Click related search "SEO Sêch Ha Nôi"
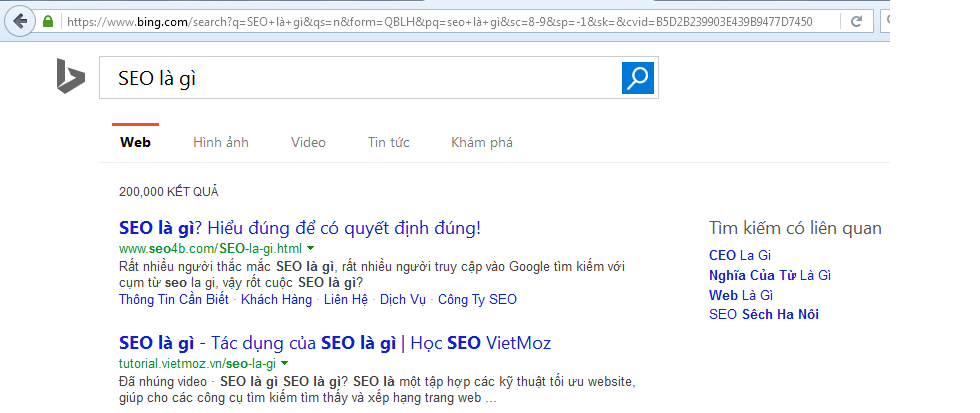This screenshot has width=980, height=413. click(764, 314)
